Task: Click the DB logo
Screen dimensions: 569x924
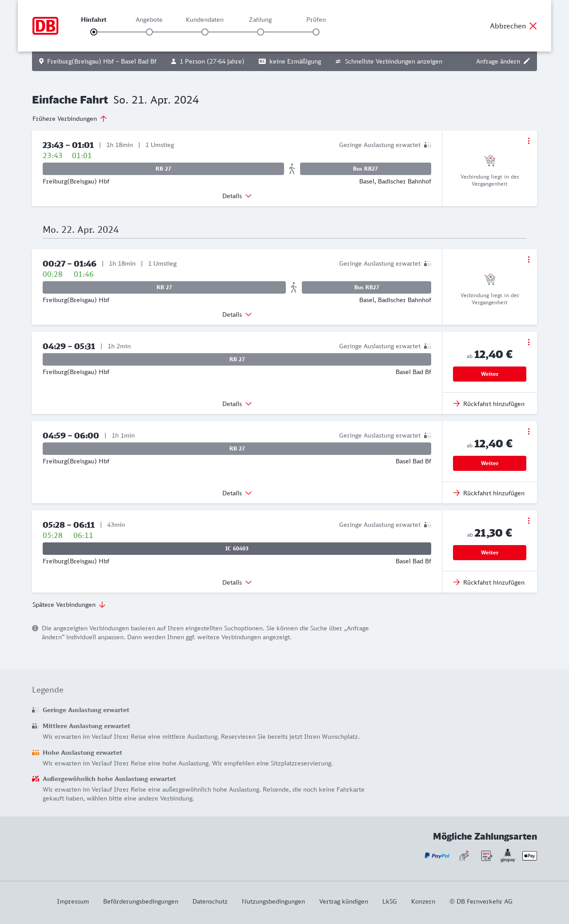Action: click(45, 26)
